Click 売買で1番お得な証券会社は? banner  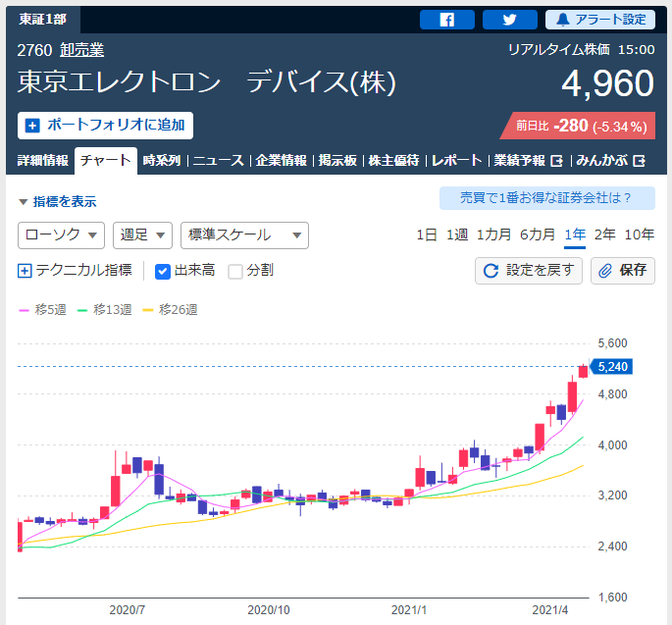(x=546, y=198)
